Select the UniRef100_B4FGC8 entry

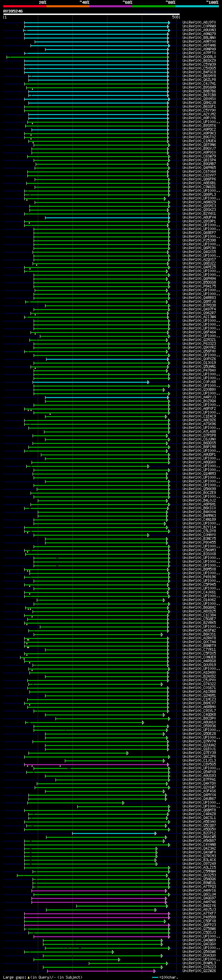199,72
